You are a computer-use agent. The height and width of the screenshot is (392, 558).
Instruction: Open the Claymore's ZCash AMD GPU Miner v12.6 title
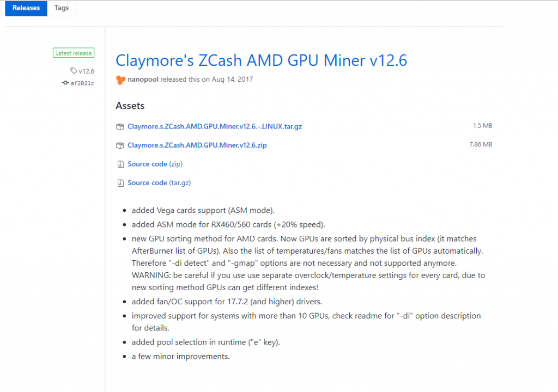(261, 60)
